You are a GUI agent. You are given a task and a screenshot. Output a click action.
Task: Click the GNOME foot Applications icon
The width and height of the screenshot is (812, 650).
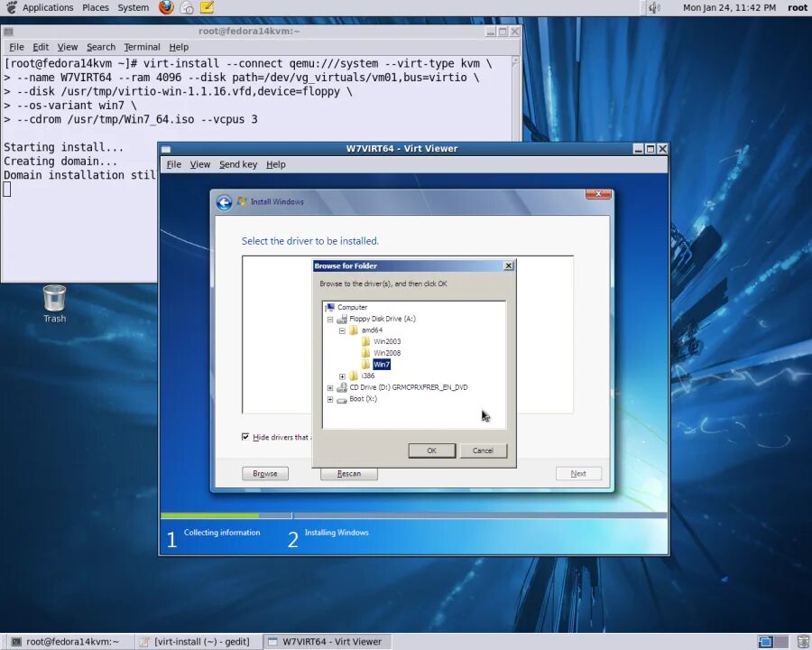(x=11, y=7)
